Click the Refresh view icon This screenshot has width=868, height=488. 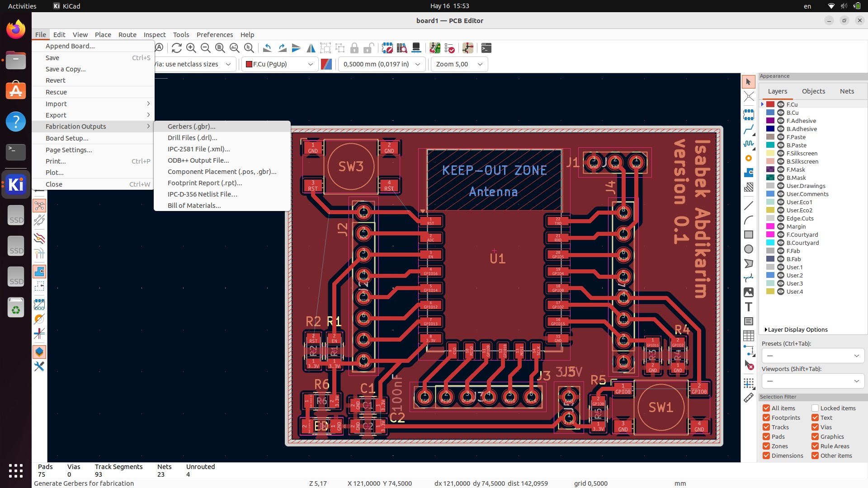[176, 48]
